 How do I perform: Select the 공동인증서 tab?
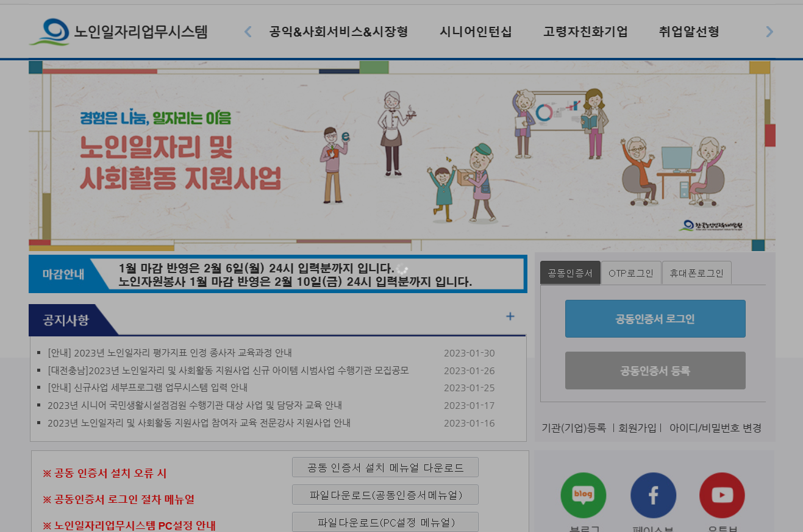click(570, 272)
